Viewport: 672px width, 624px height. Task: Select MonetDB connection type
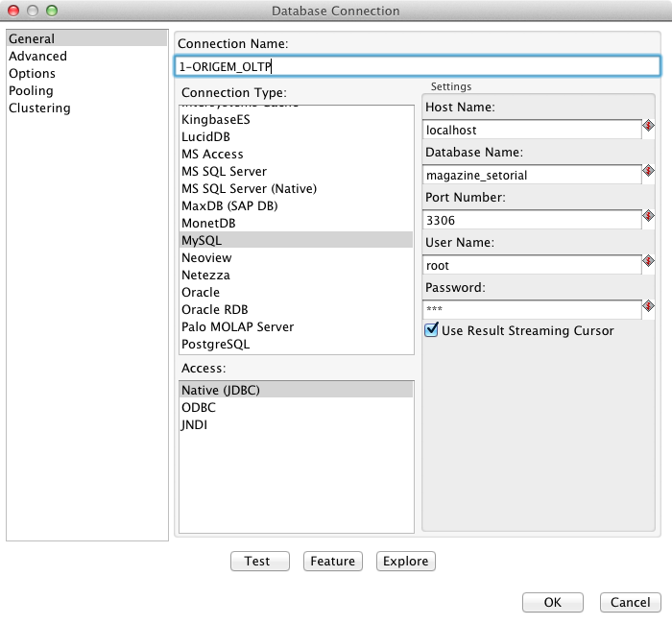point(296,224)
